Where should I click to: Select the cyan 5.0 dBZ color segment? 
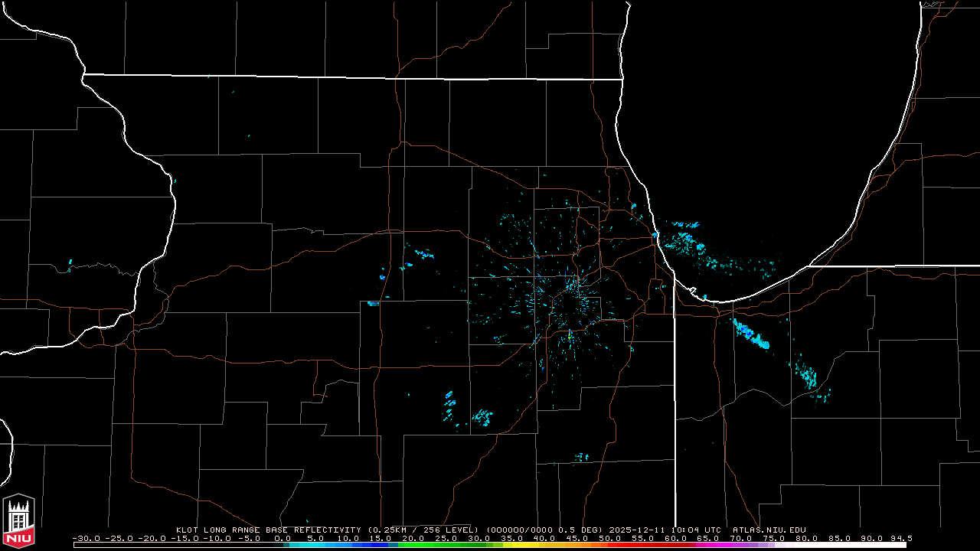point(315,545)
